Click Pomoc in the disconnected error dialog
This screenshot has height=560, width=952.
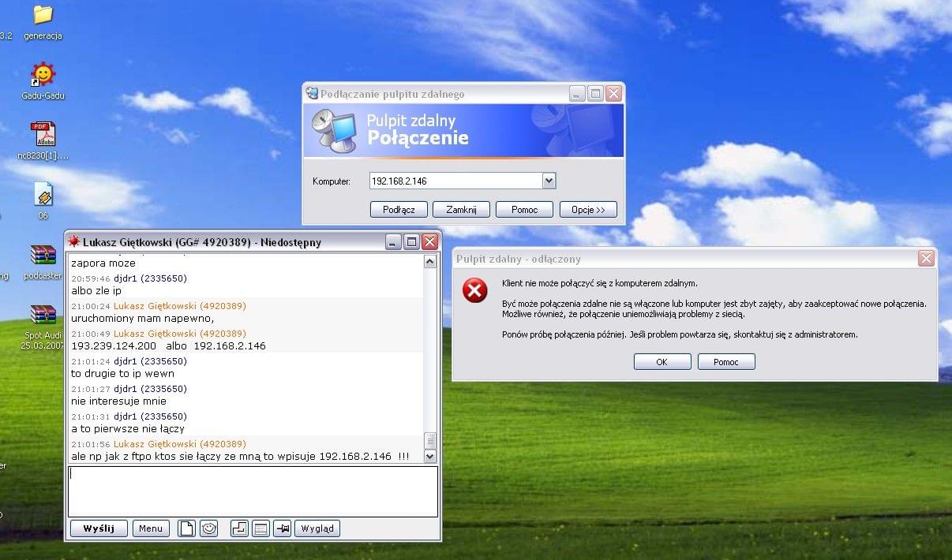pos(726,362)
